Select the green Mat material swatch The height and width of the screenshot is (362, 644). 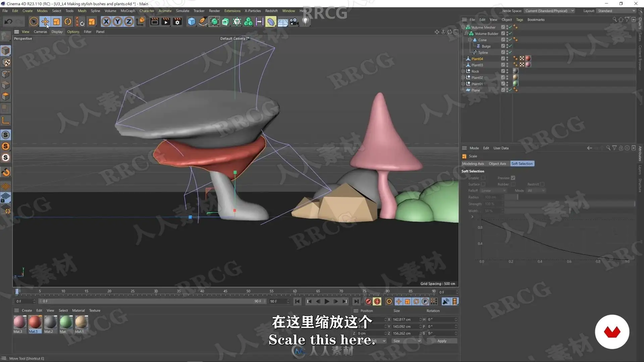[66, 322]
